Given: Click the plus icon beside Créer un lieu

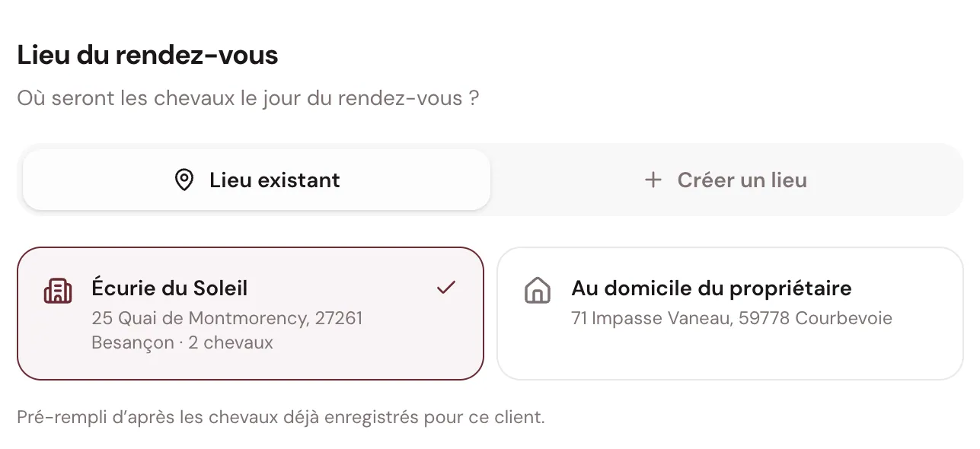Looking at the screenshot, I should tap(653, 180).
